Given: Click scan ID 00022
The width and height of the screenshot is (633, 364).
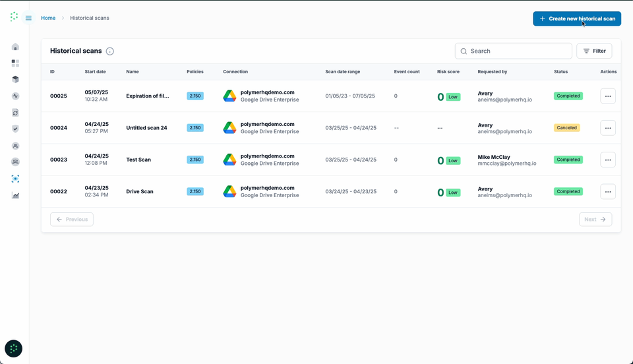Looking at the screenshot, I should tap(59, 192).
